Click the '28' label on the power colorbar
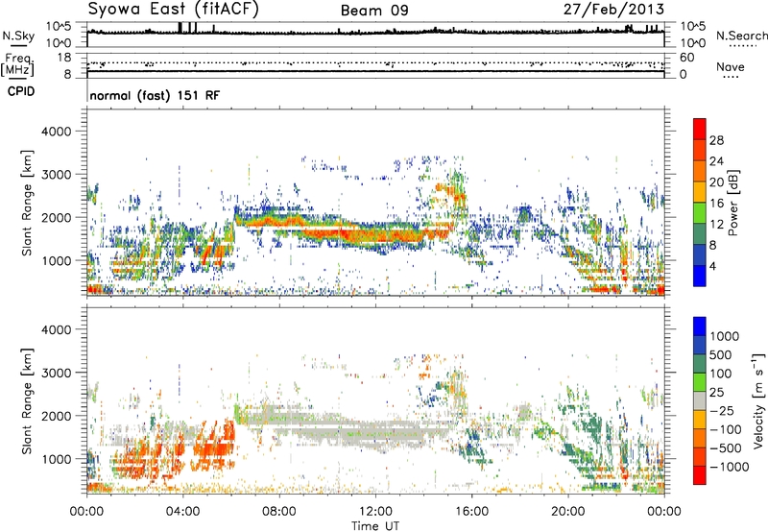Image resolution: width=768 pixels, height=532 pixels. (716, 140)
